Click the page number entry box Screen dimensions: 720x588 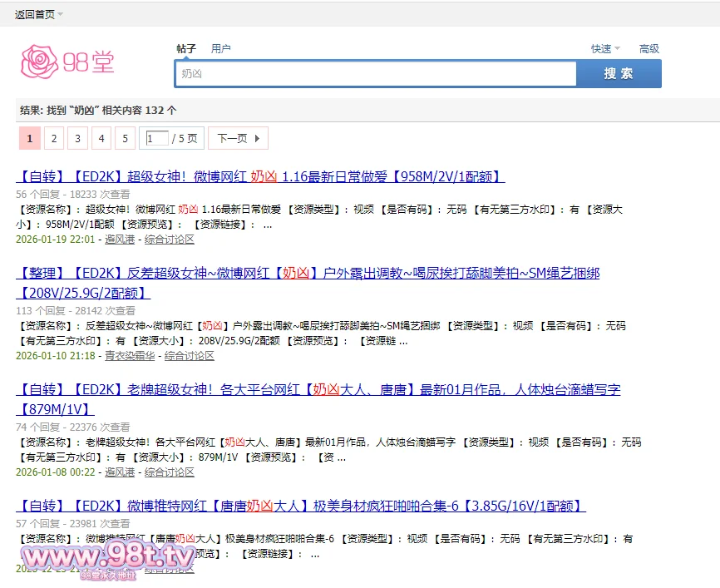[157, 139]
